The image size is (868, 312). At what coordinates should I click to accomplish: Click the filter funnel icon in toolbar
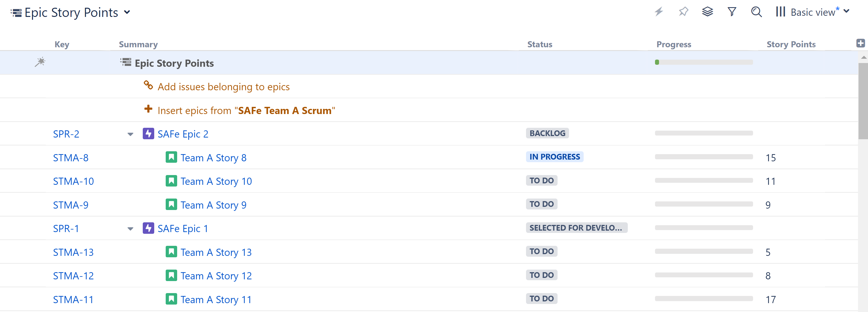tap(732, 12)
